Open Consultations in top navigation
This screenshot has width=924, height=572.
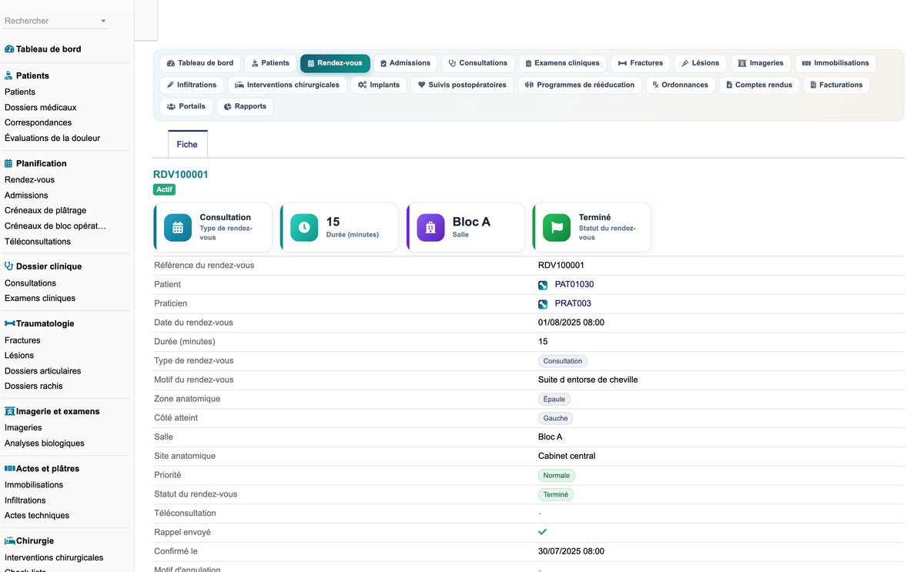click(x=478, y=63)
